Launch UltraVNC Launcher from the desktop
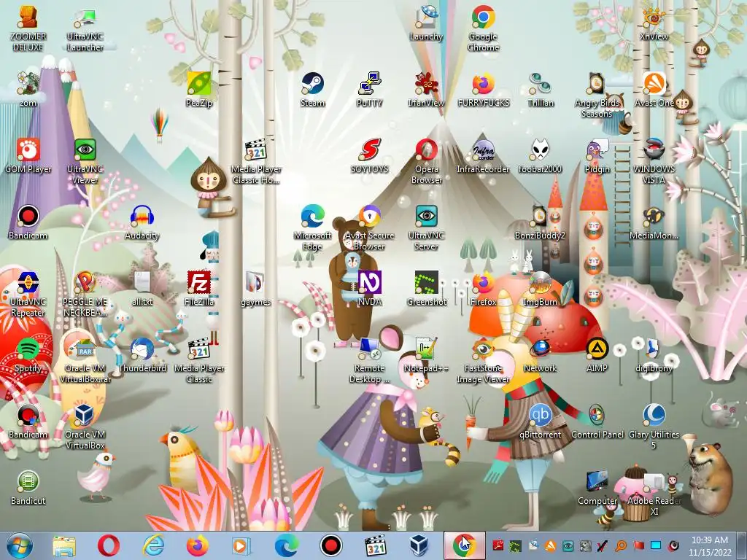747x560 pixels. [85, 29]
